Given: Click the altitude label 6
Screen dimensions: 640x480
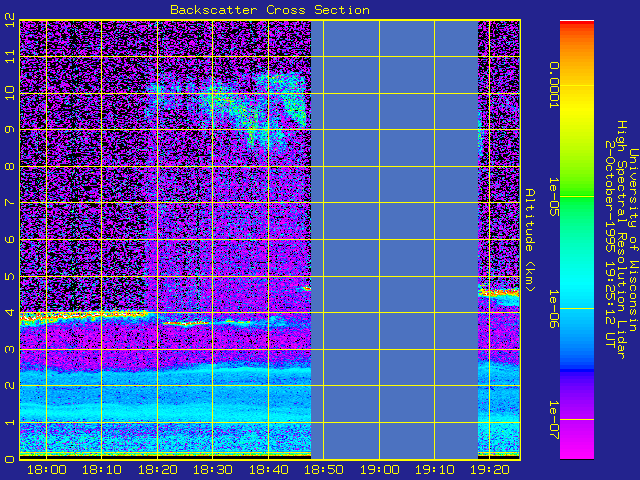Looking at the screenshot, I should coord(10,239).
